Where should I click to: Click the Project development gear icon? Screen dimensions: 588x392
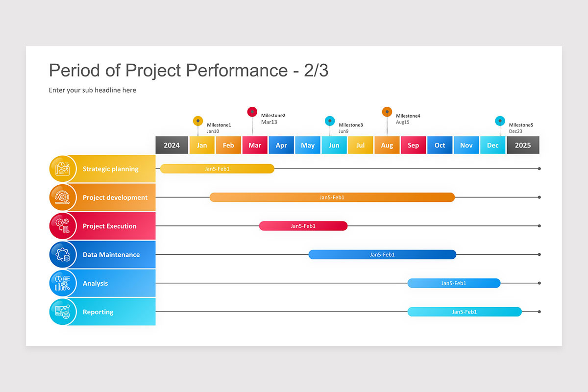tap(63, 197)
